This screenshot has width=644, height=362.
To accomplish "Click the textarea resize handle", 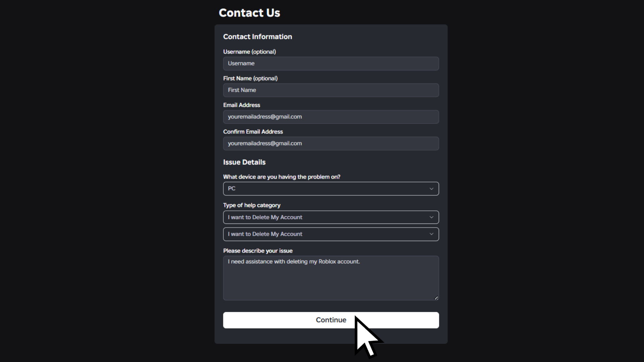I will [x=436, y=298].
